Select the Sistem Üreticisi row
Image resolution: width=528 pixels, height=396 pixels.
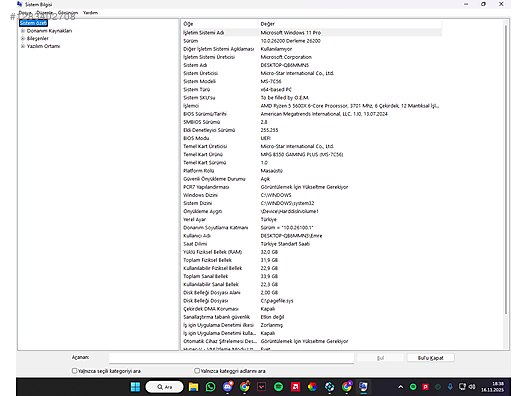coord(311,73)
